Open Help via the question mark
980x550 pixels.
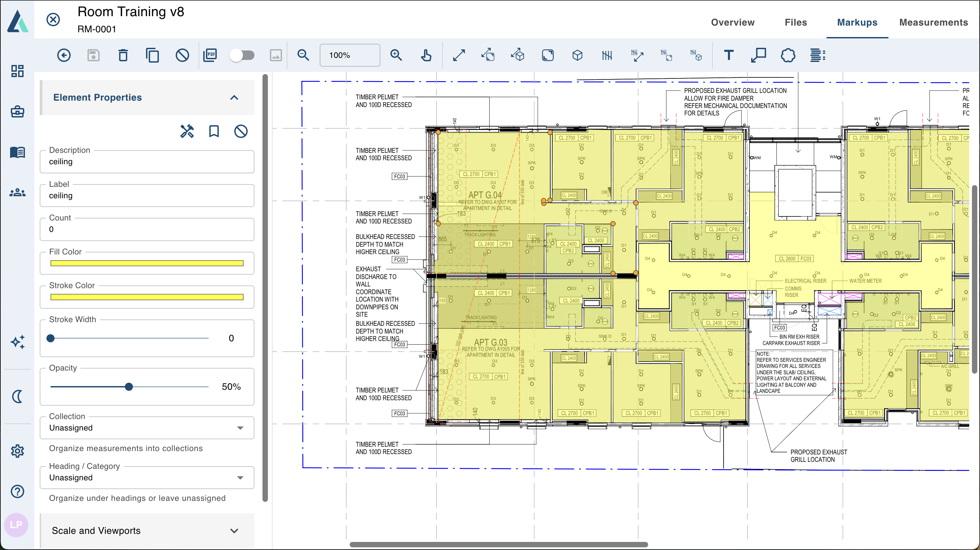[17, 492]
